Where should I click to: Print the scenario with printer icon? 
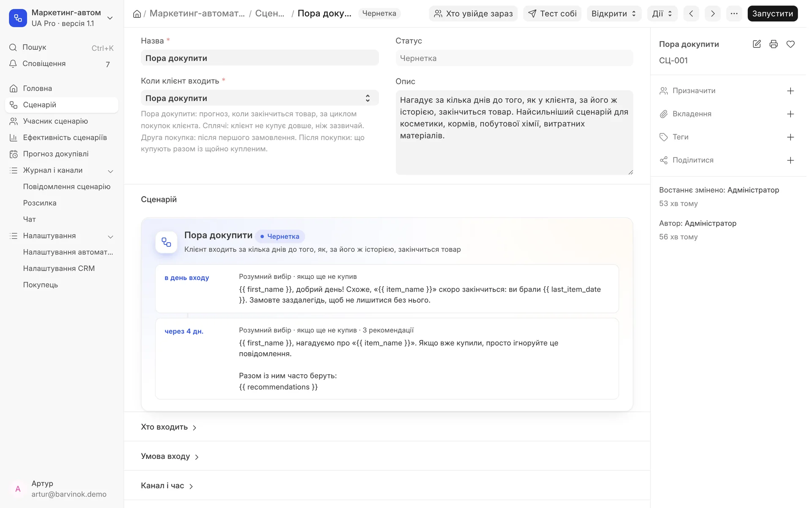point(774,44)
